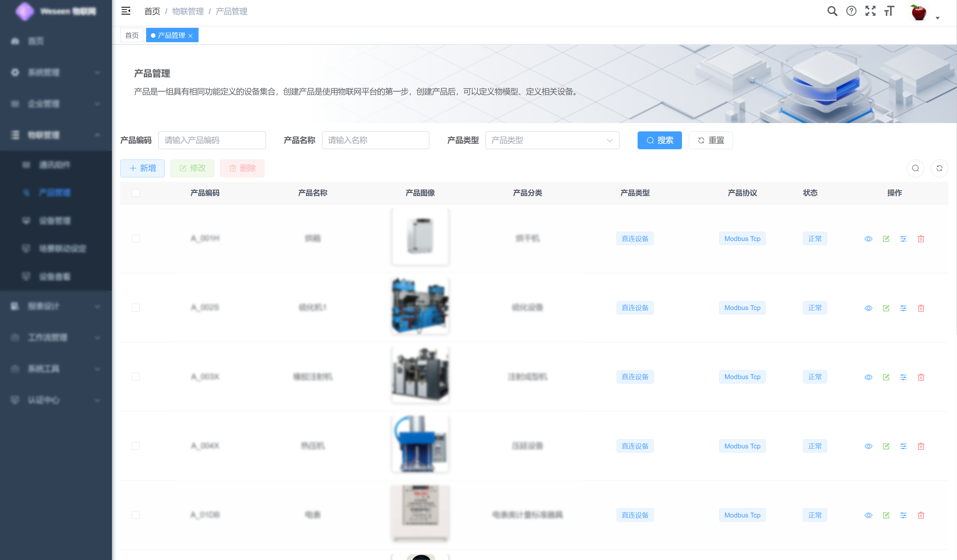Click the 新增 button

pos(142,168)
